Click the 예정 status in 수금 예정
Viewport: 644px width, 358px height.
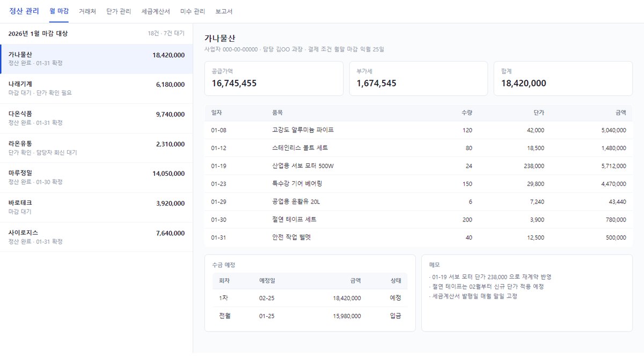click(396, 298)
